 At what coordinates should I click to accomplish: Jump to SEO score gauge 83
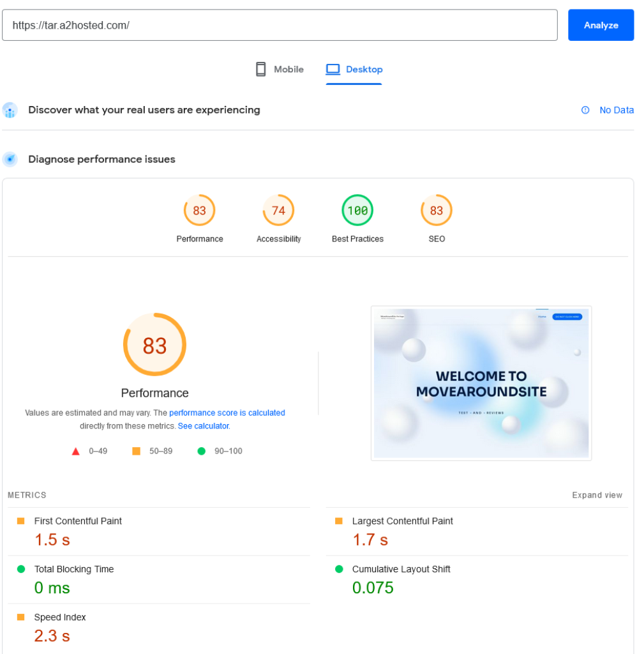tap(437, 210)
